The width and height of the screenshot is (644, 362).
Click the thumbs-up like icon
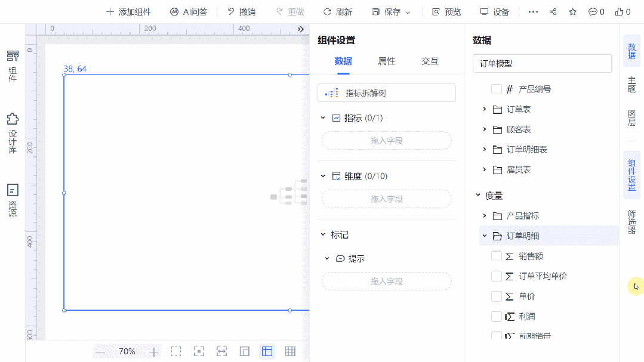click(x=619, y=11)
